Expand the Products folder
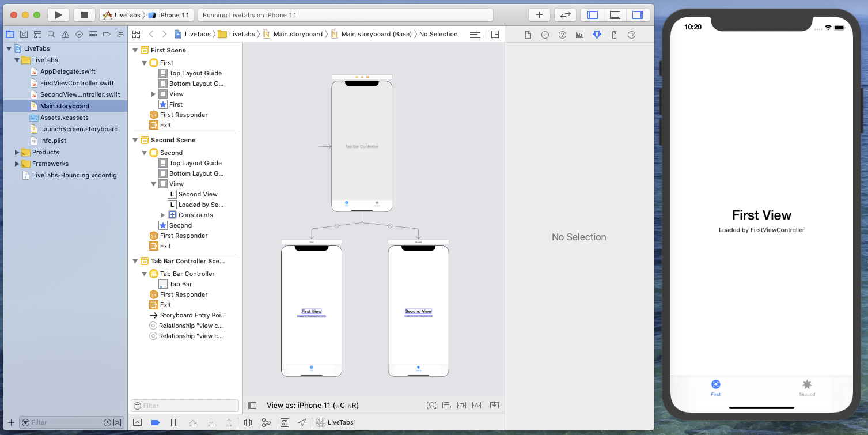Viewport: 868px width, 435px height. (17, 152)
